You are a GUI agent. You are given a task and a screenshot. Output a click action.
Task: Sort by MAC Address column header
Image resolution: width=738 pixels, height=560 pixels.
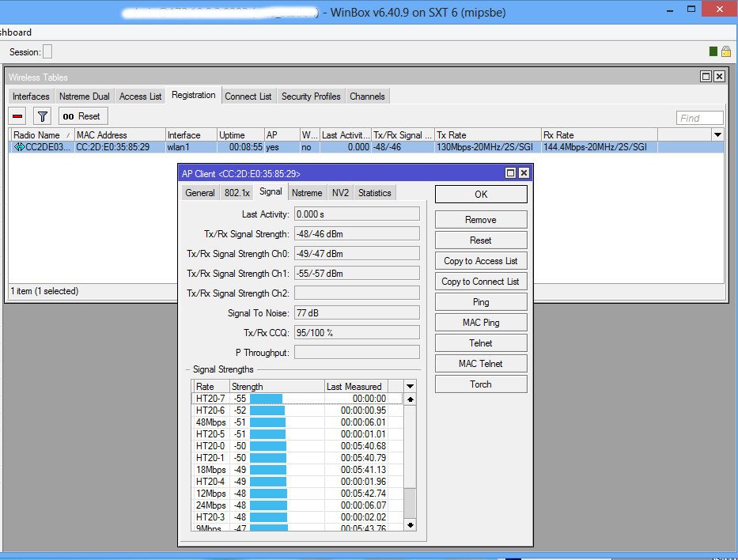120,135
